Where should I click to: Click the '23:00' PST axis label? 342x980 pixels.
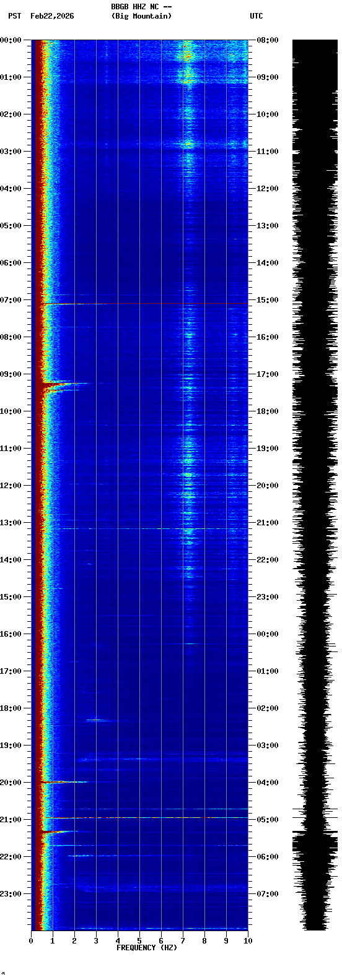tap(11, 894)
